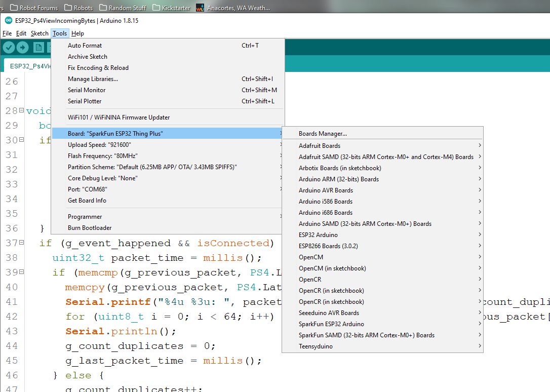This screenshot has height=392, width=550.
Task: Expand Partition Scheme submenu
Action: (168, 167)
